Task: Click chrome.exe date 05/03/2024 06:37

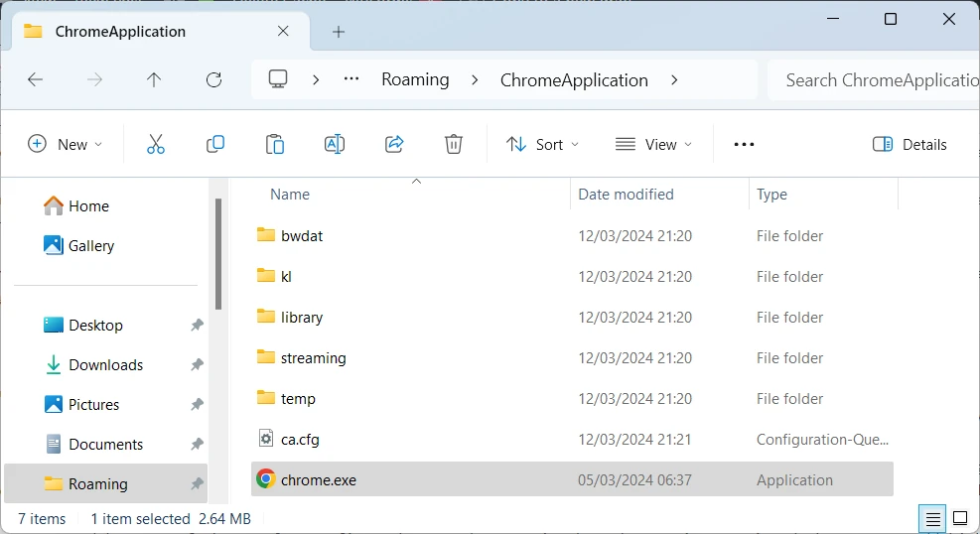Action: click(x=634, y=479)
